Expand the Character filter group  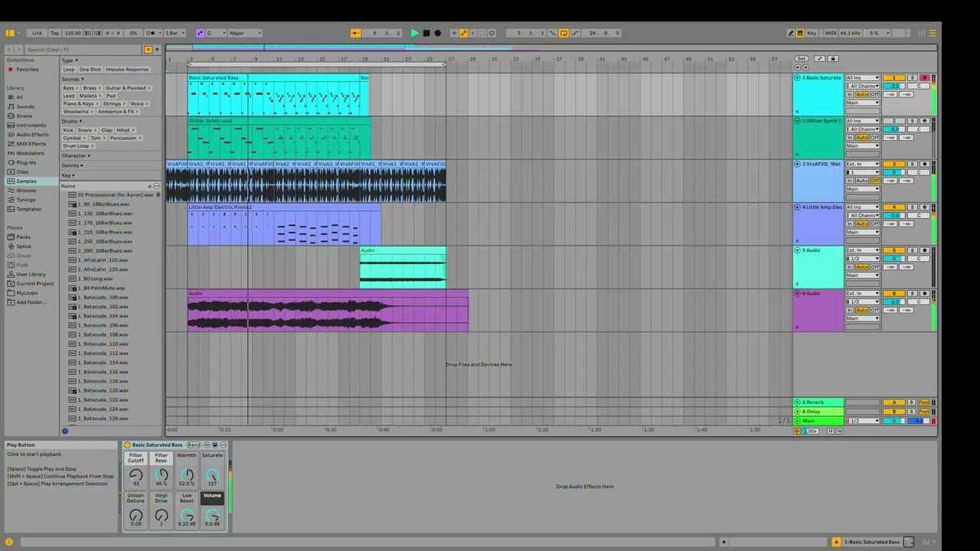pyautogui.click(x=76, y=156)
